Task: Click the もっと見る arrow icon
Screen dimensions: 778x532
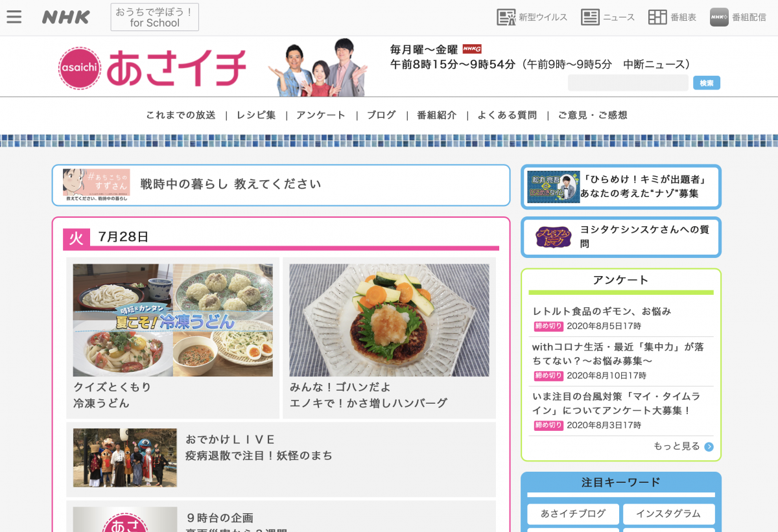Action: click(x=709, y=446)
